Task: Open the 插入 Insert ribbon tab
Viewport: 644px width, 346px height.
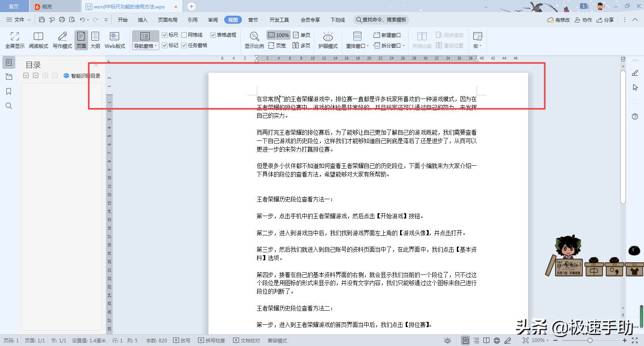Action: (143, 20)
